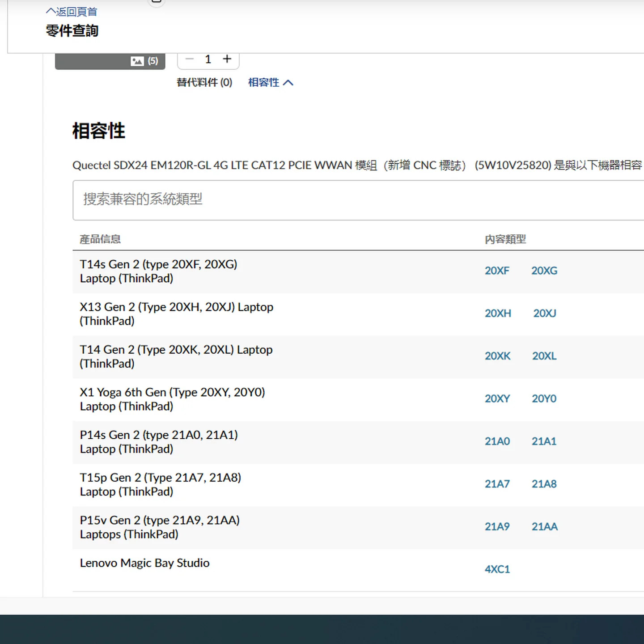Open the 替代料件 (0) tab

point(204,82)
